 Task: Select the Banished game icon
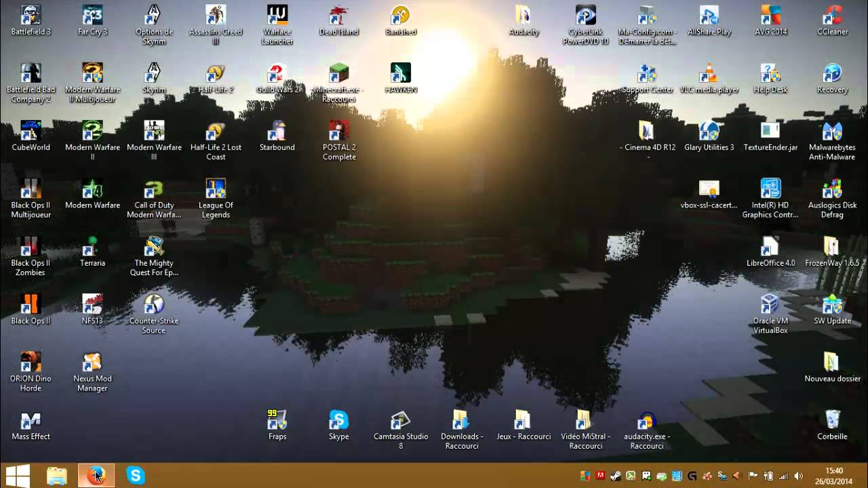pyautogui.click(x=401, y=15)
